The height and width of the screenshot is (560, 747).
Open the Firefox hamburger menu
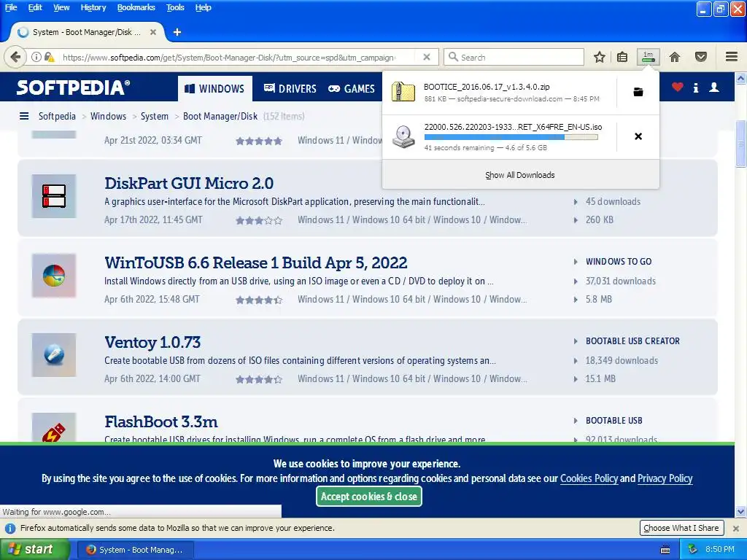pyautogui.click(x=732, y=57)
